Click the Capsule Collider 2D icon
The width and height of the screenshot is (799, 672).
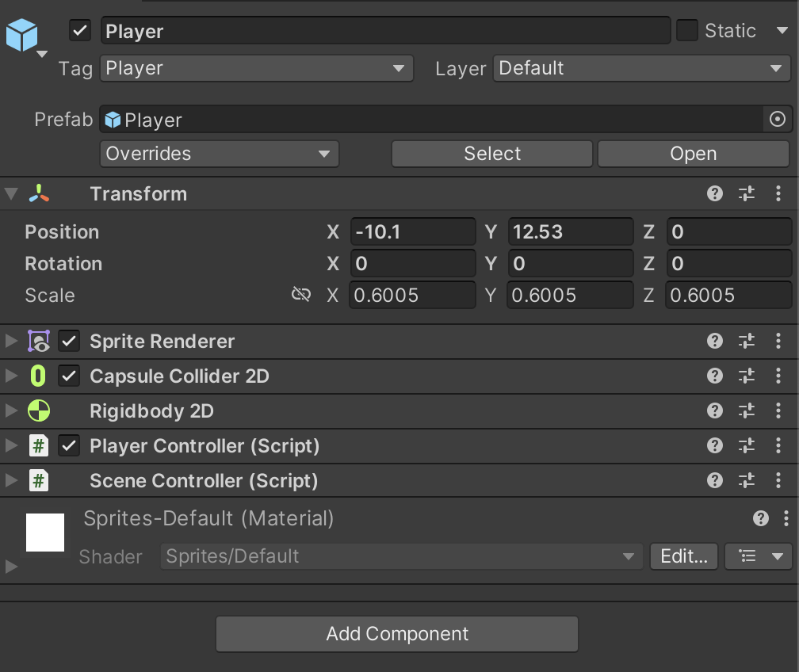[x=38, y=376]
